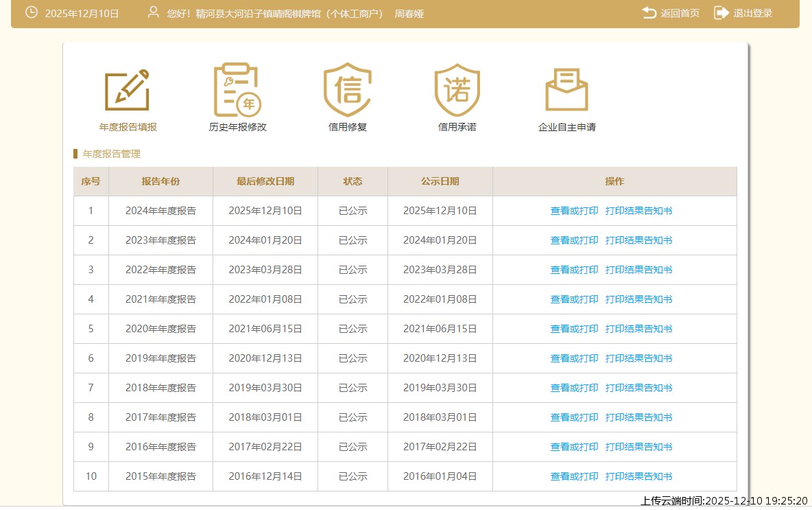This screenshot has height=510, width=812.
Task: Print 告知书 for the 2021 annual report
Action: coord(638,299)
